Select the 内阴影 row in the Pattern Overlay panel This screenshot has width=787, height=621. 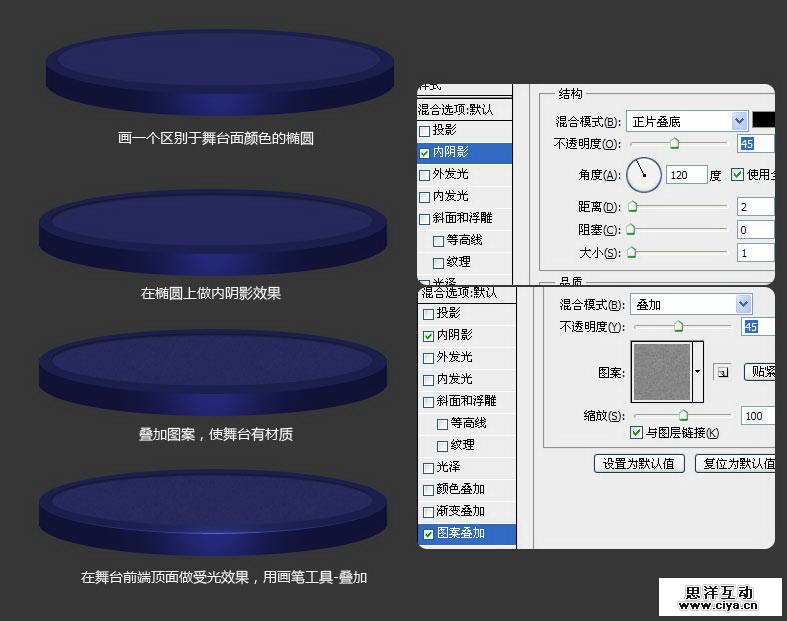click(x=467, y=335)
